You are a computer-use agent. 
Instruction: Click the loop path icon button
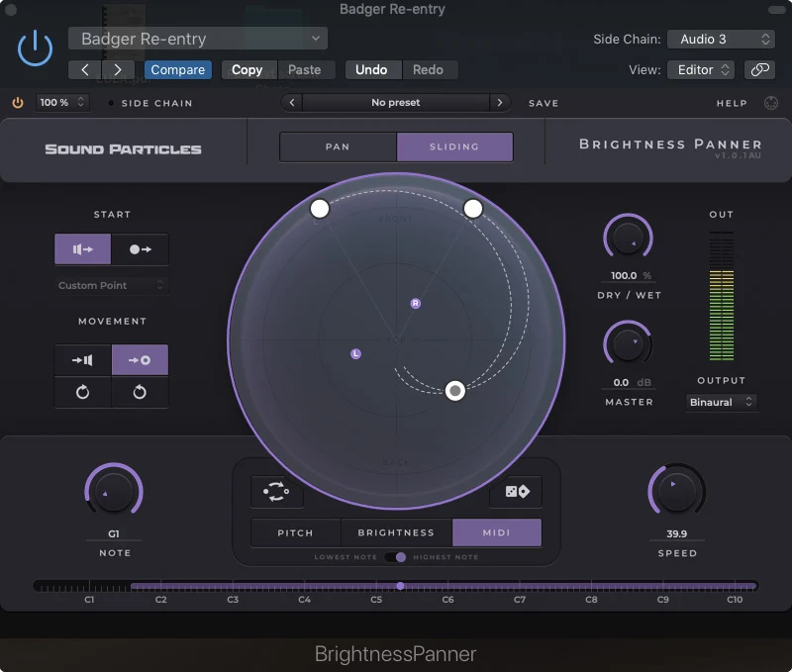point(277,491)
